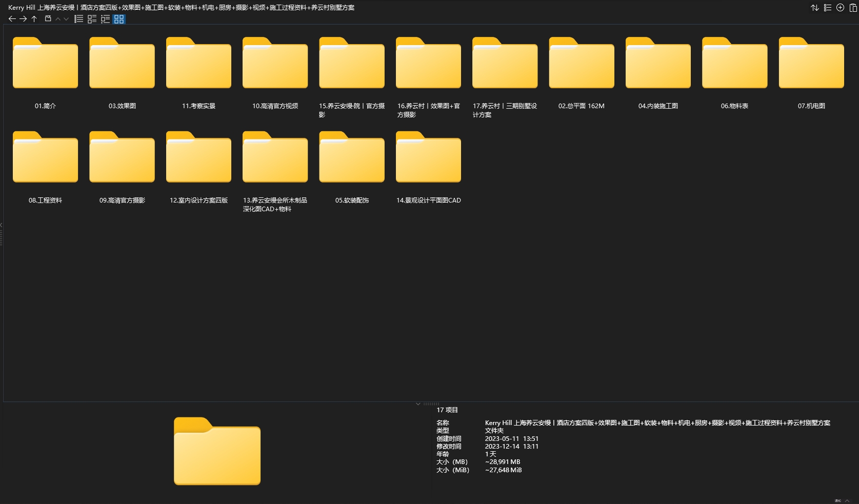Click the 大小 (MB) label
The width and height of the screenshot is (859, 504).
coord(452,462)
